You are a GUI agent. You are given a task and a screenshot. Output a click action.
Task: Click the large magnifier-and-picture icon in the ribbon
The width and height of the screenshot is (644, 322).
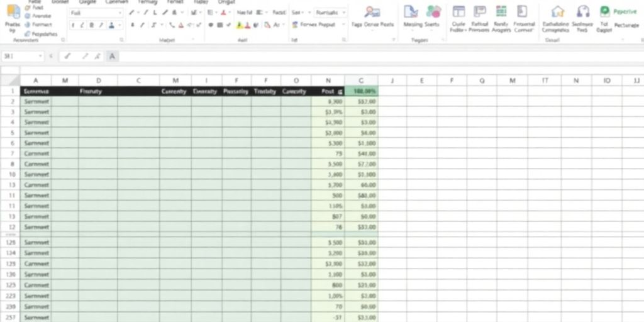pyautogui.click(x=372, y=12)
